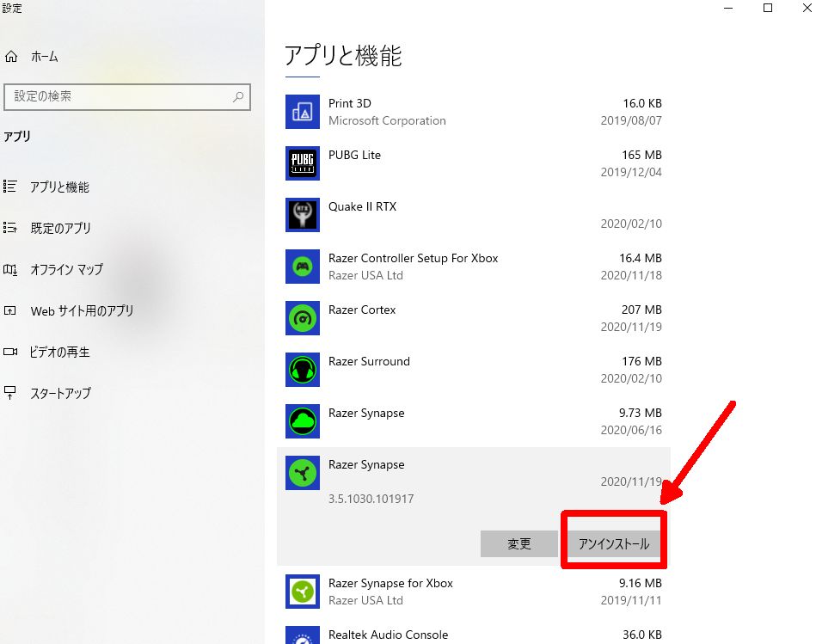Click the ビデオの再生 video icon
Screen dimensions: 816x644
coord(9,352)
